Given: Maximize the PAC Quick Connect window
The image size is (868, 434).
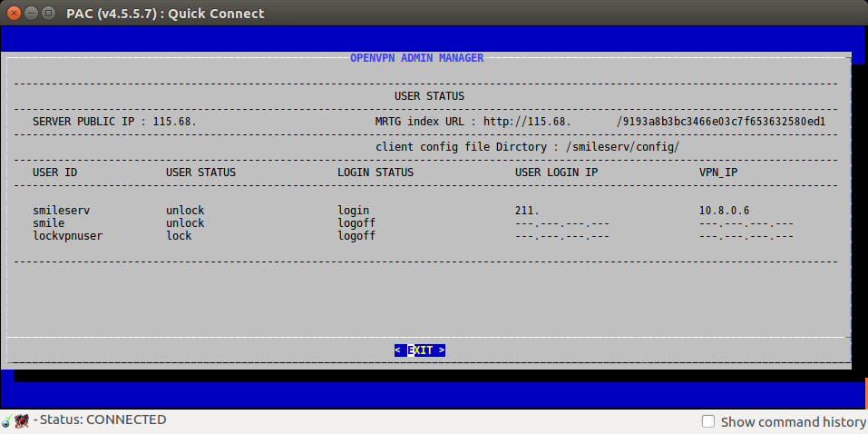Looking at the screenshot, I should pos(49,12).
